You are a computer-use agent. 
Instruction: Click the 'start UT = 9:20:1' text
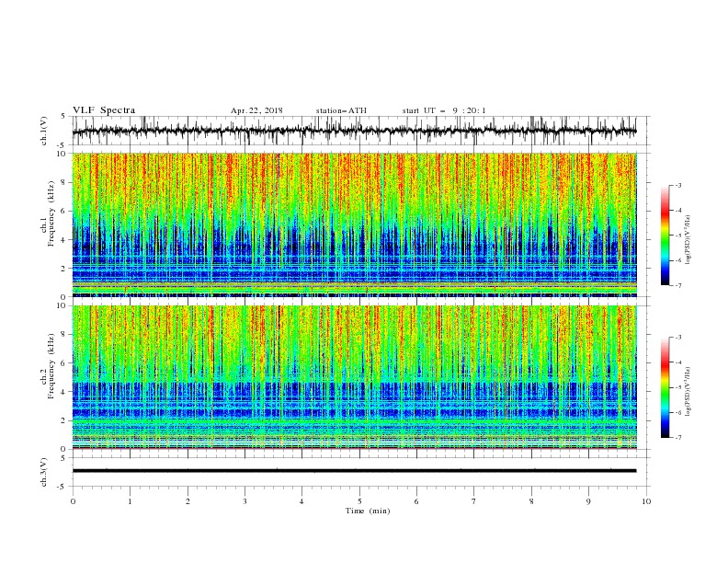[444, 110]
